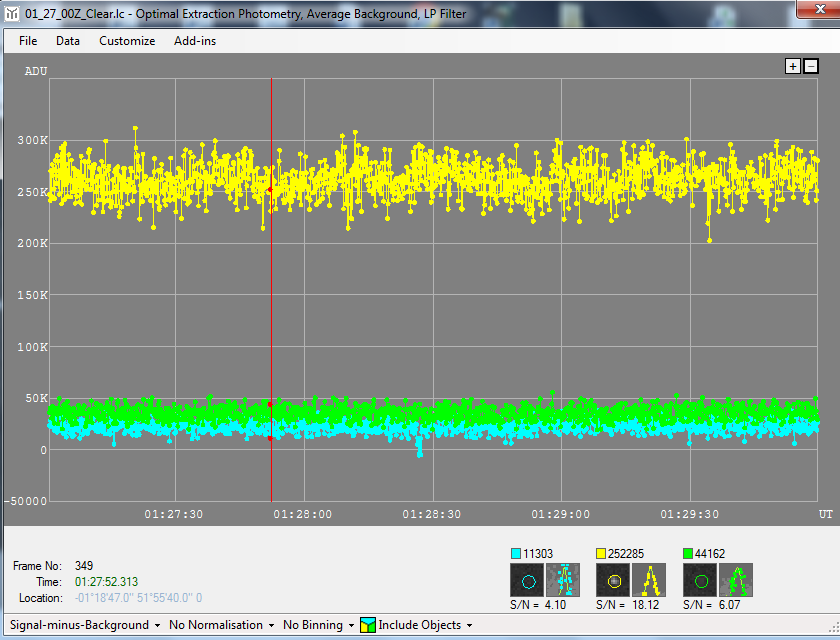Click the minus zoom-out button on the chart

click(811, 66)
